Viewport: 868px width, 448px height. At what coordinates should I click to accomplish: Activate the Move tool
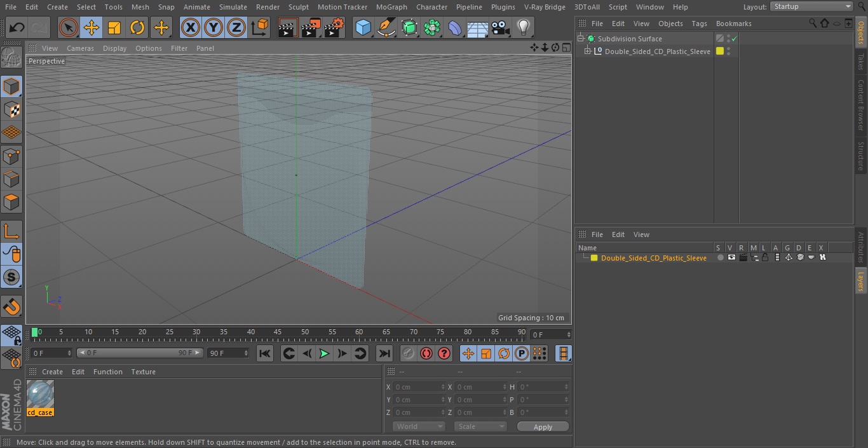pos(91,27)
